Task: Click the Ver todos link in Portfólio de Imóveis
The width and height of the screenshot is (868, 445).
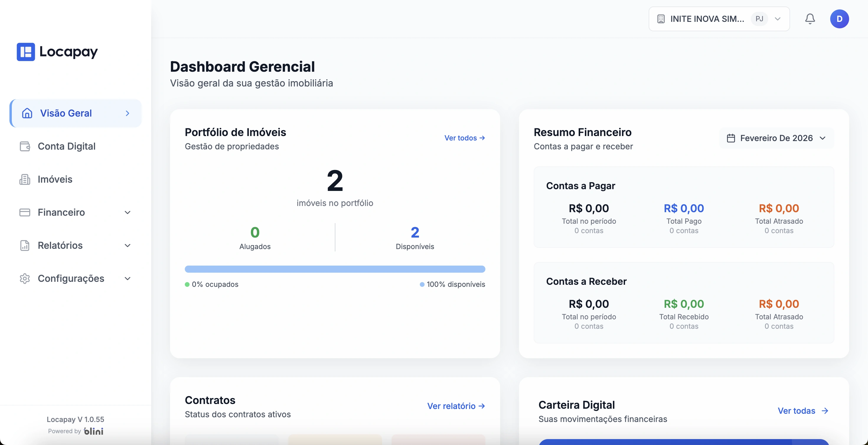Action: point(464,138)
